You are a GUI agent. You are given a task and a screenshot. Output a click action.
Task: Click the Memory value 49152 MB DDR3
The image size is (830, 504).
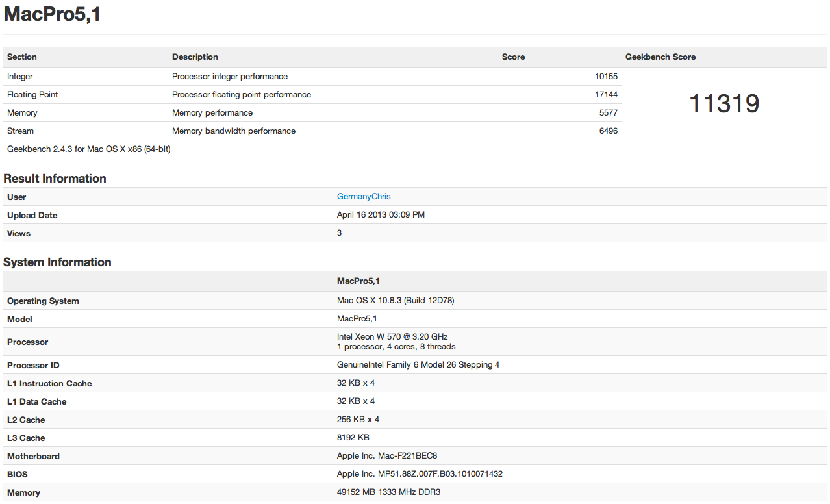[388, 492]
